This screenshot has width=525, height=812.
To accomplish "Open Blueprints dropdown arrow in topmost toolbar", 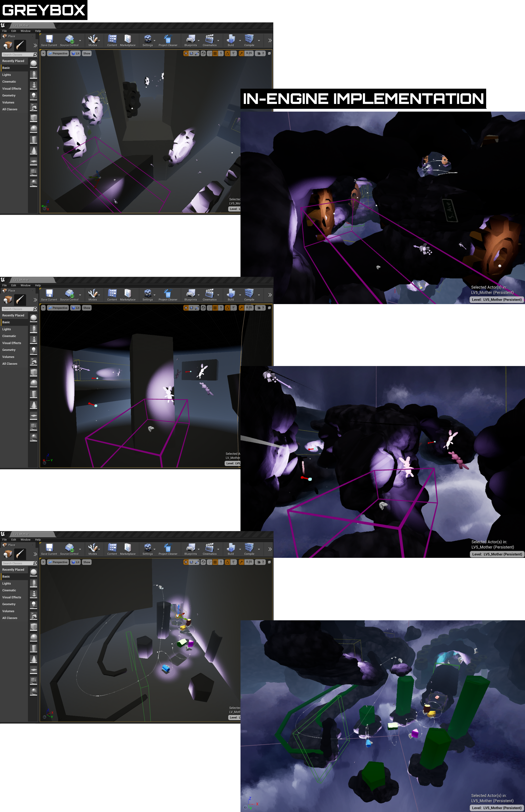I will coord(199,41).
